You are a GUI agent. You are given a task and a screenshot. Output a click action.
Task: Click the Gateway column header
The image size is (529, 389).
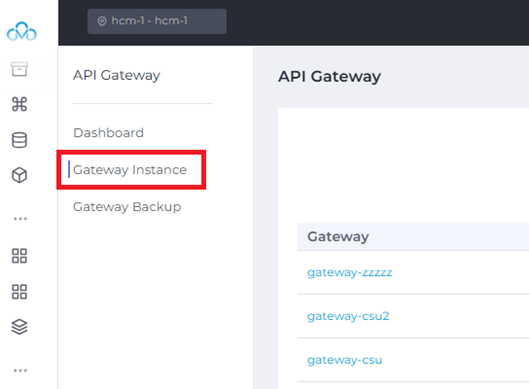338,237
